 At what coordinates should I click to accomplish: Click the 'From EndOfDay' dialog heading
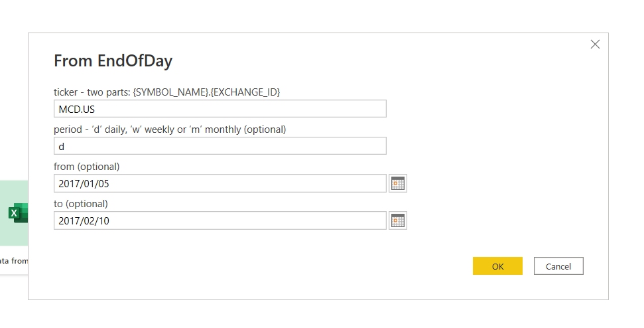(113, 61)
